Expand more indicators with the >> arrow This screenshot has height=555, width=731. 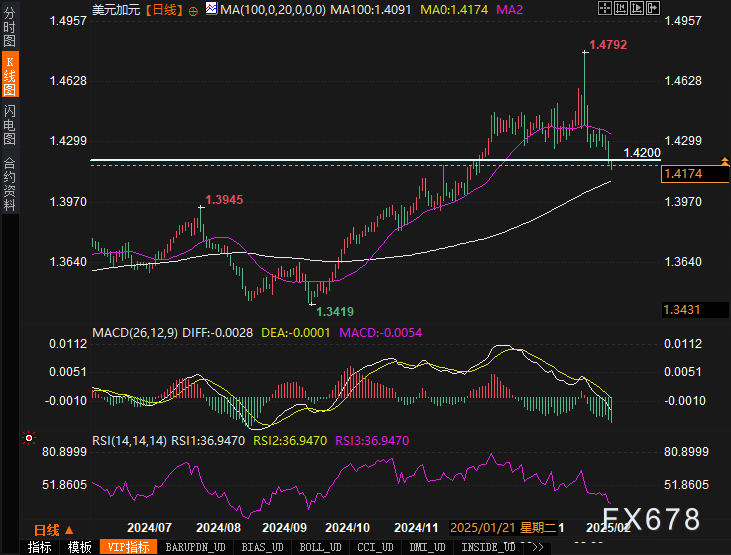pyautogui.click(x=538, y=547)
